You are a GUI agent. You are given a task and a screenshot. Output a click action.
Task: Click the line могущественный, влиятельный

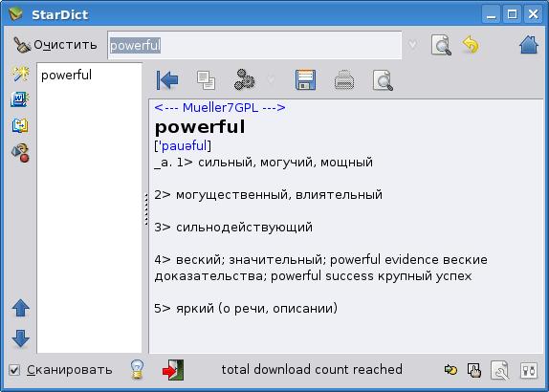click(x=279, y=195)
